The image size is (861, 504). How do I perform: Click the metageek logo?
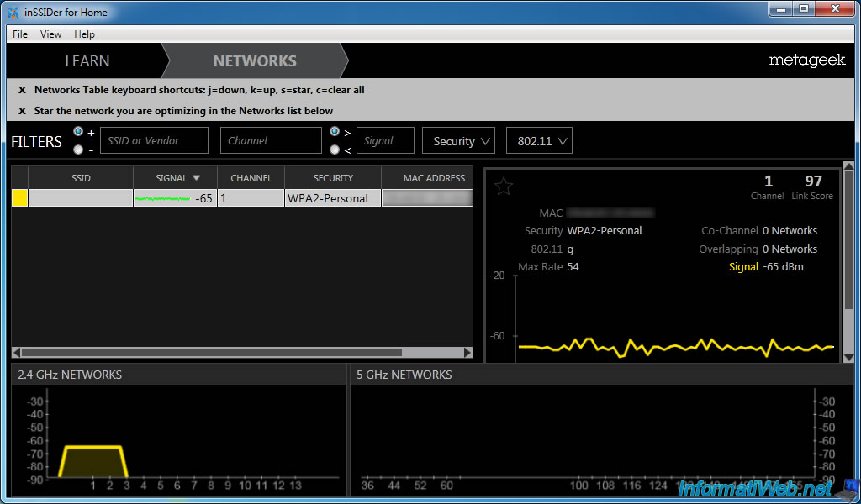point(806,60)
